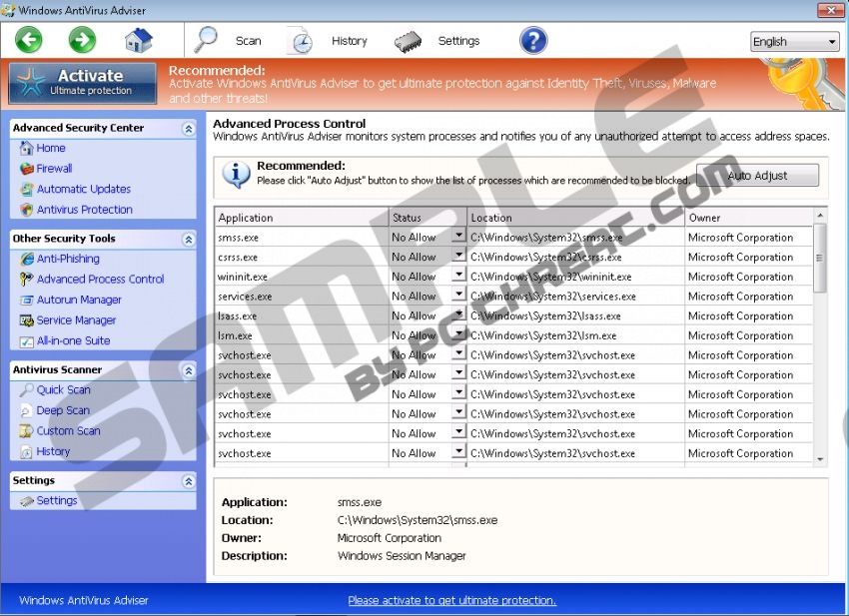849x616 pixels.
Task: Select the lsm.exe process row
Action: click(513, 335)
